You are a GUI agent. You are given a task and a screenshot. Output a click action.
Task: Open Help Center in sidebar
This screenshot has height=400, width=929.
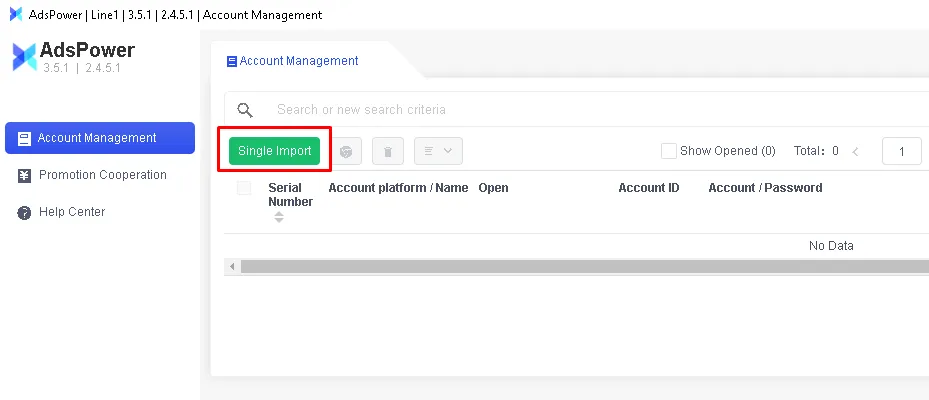71,212
